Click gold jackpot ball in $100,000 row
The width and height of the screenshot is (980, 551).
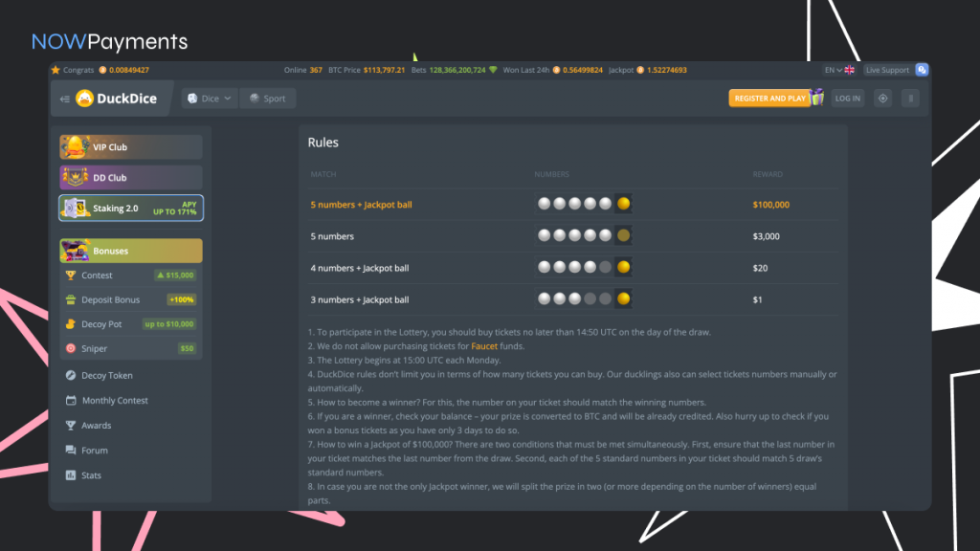623,204
